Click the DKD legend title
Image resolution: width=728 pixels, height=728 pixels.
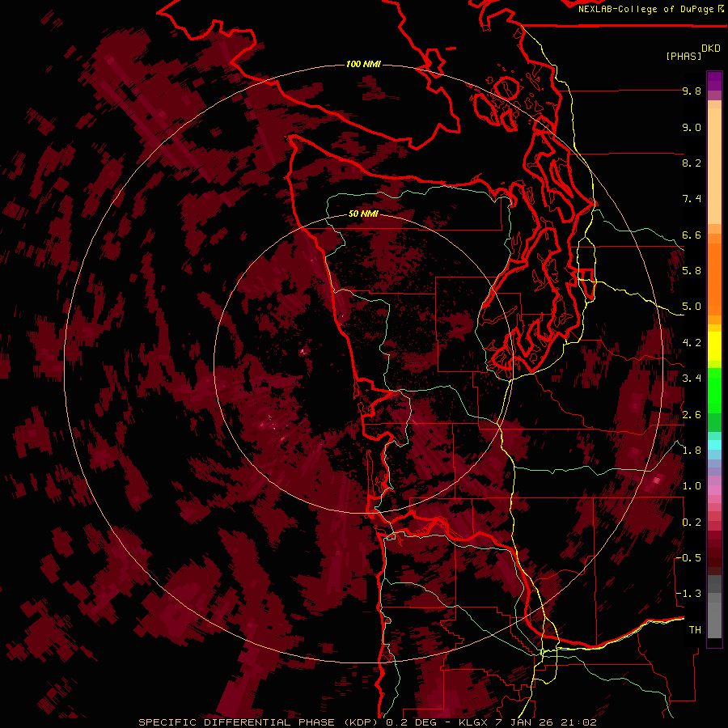click(711, 49)
